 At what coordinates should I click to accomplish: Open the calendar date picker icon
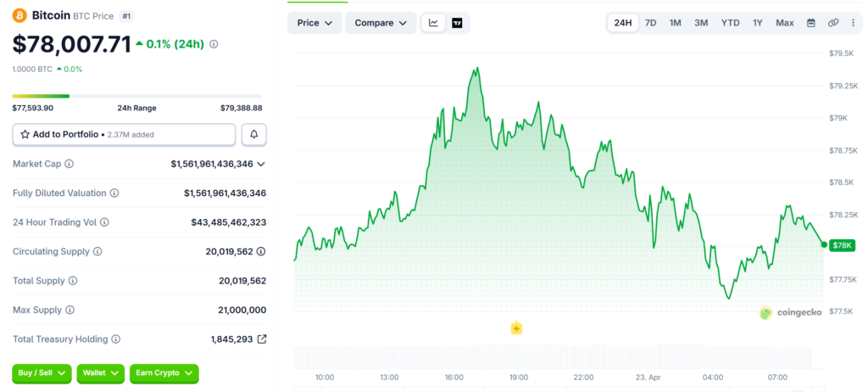click(x=810, y=23)
